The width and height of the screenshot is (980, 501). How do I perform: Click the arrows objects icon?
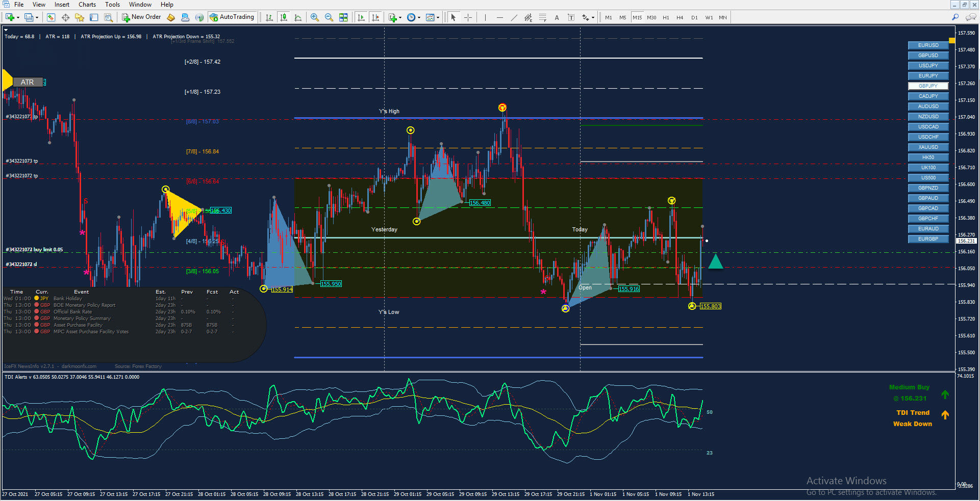pyautogui.click(x=586, y=17)
